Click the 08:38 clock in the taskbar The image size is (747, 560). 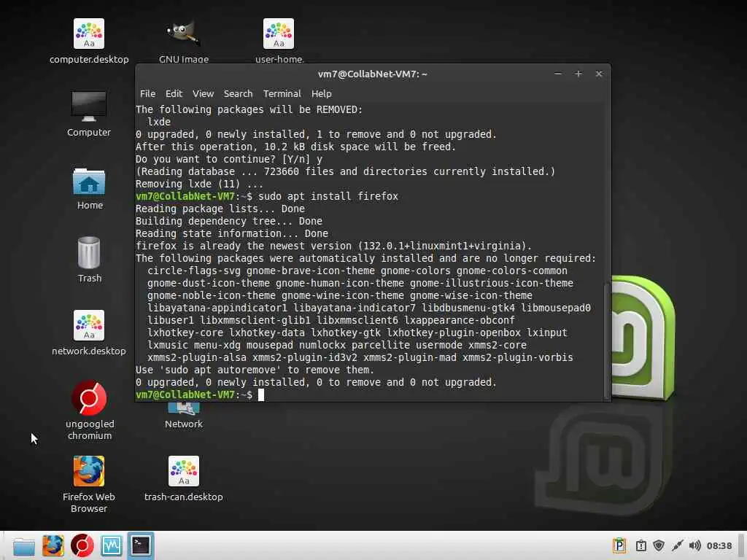coord(719,545)
